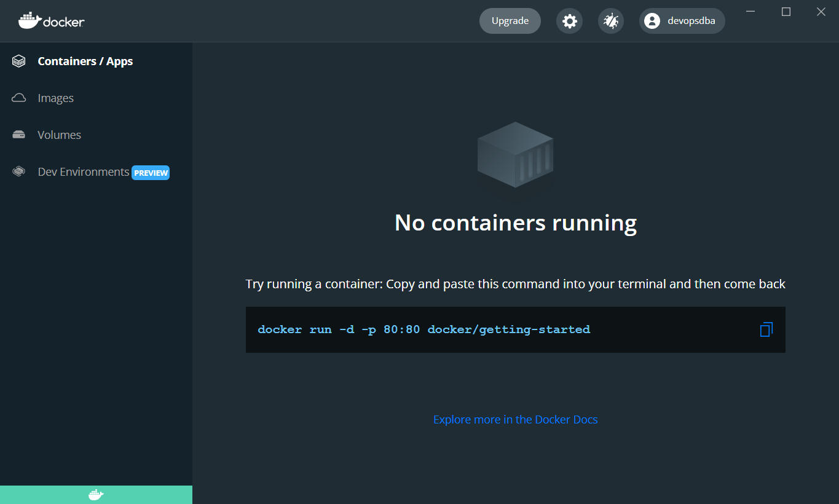Click the Images cloud icon
This screenshot has width=839, height=504.
click(x=19, y=98)
